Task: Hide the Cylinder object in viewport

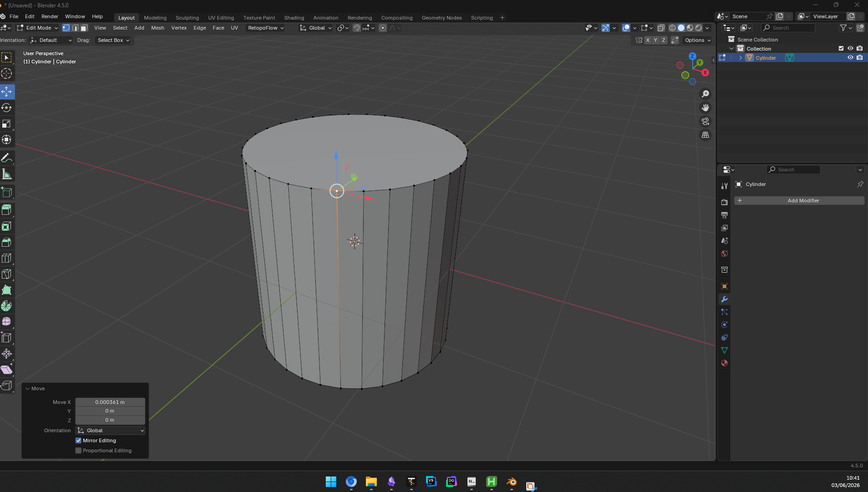Action: [x=850, y=58]
